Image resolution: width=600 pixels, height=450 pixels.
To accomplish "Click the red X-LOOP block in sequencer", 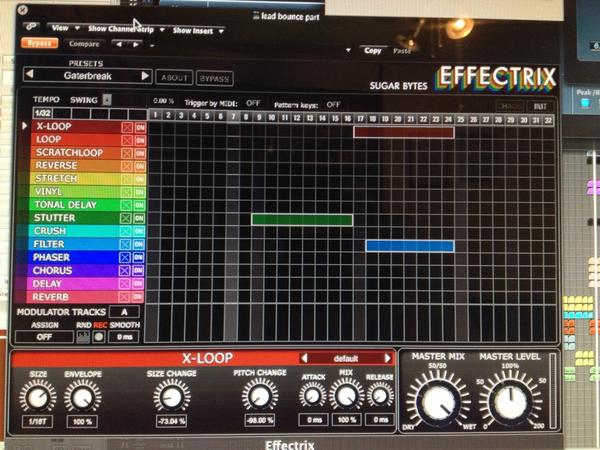I will click(404, 132).
